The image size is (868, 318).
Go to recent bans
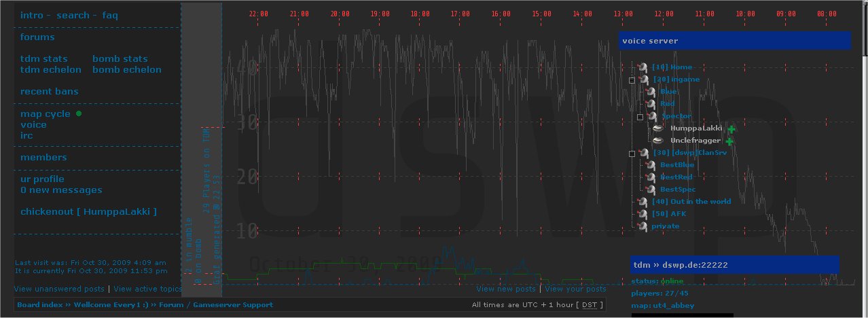click(50, 92)
